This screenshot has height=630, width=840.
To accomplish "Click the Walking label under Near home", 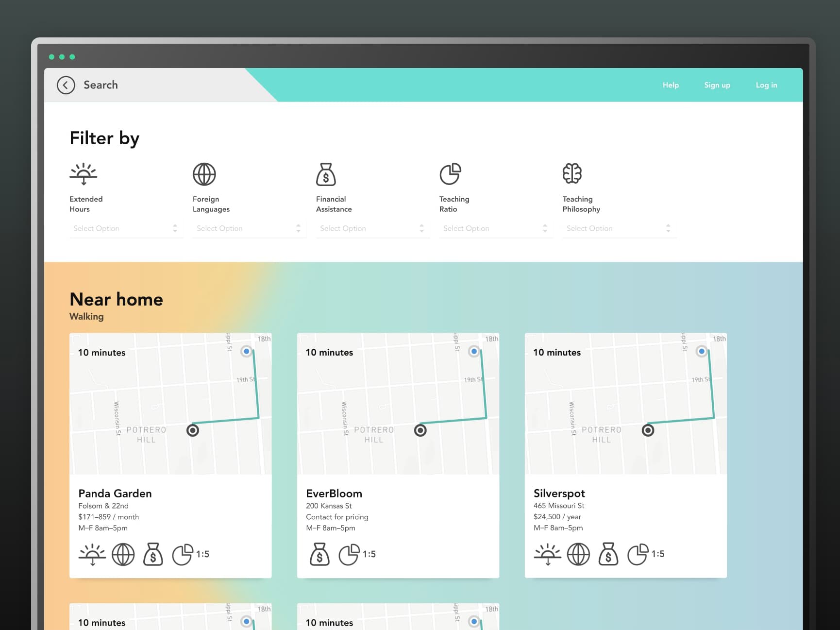I will pyautogui.click(x=86, y=317).
